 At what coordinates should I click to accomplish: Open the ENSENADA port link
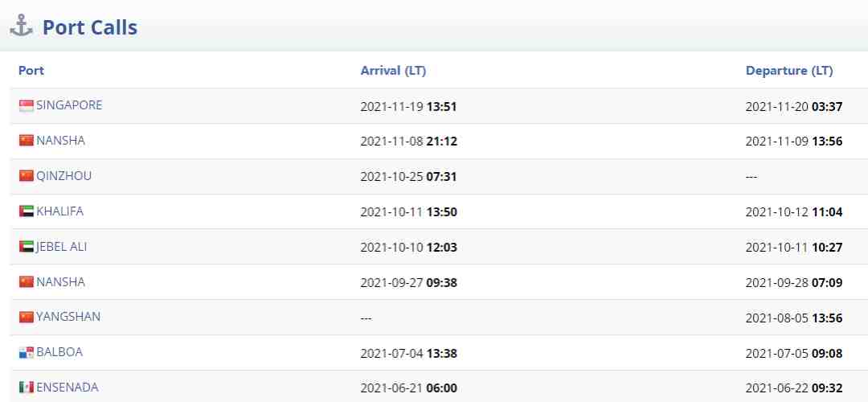pyautogui.click(x=68, y=388)
